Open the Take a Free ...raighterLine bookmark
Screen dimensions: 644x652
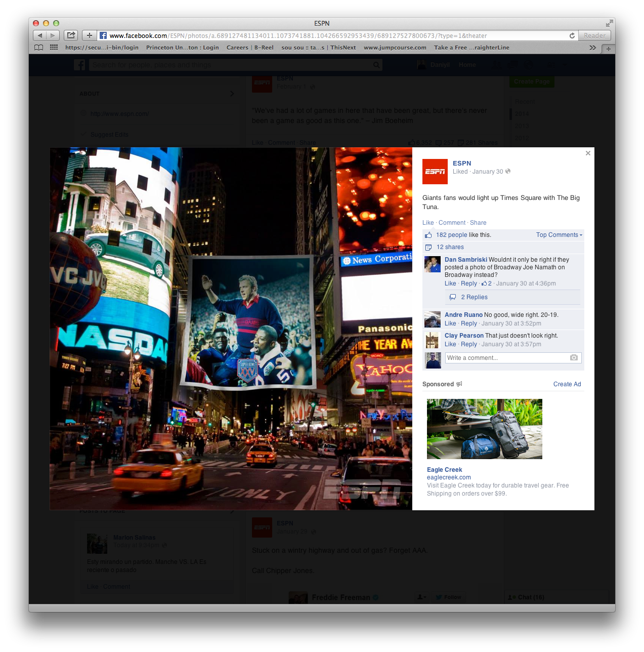(471, 48)
